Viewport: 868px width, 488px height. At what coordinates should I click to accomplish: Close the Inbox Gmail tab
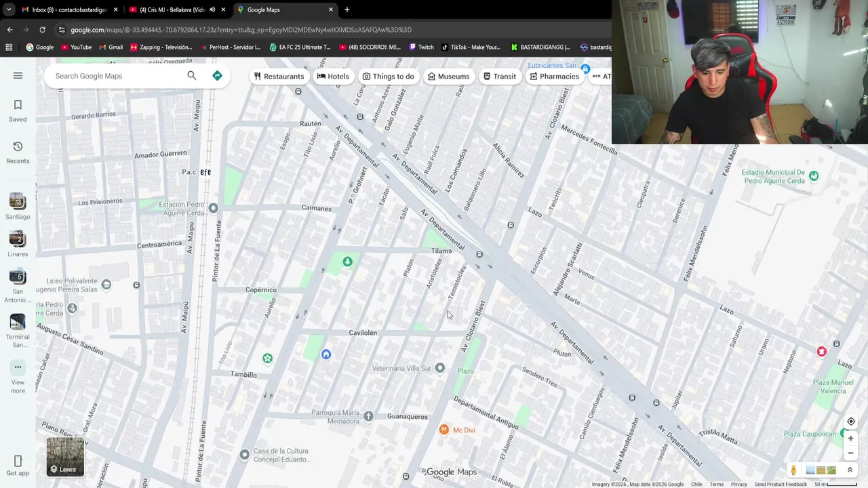click(x=115, y=9)
